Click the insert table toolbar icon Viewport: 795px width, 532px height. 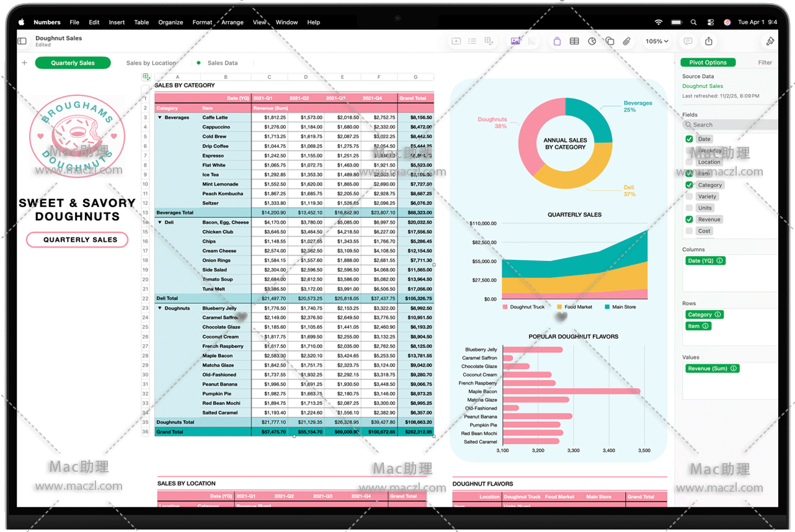pyautogui.click(x=574, y=42)
